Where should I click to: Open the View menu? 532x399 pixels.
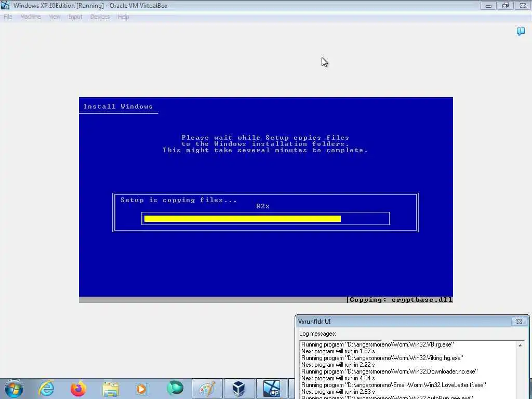[55, 17]
